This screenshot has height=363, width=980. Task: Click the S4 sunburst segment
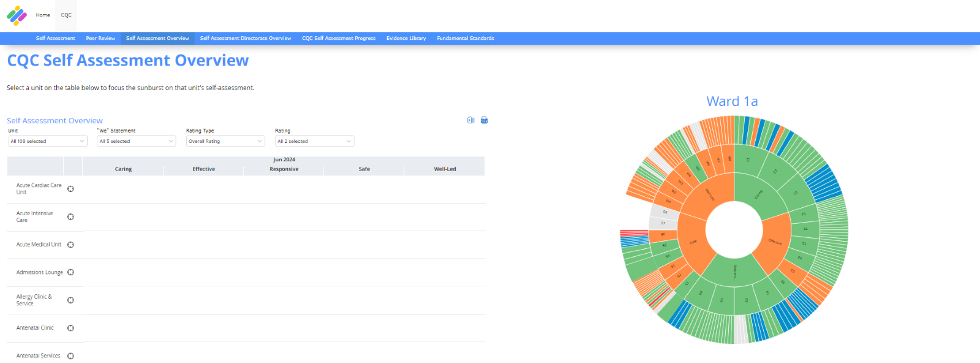coord(668,256)
